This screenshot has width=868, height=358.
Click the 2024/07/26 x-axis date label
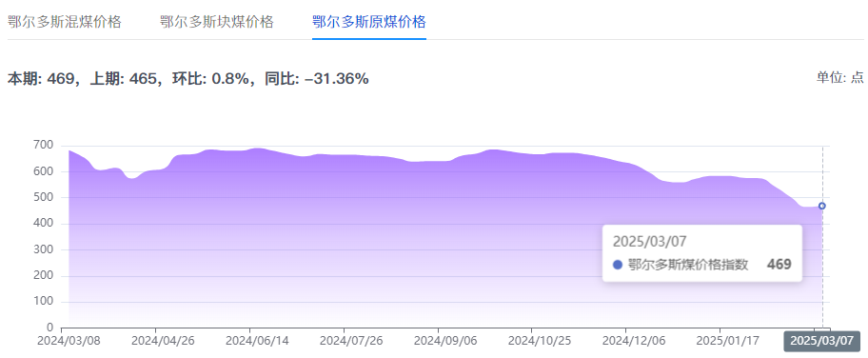(344, 340)
